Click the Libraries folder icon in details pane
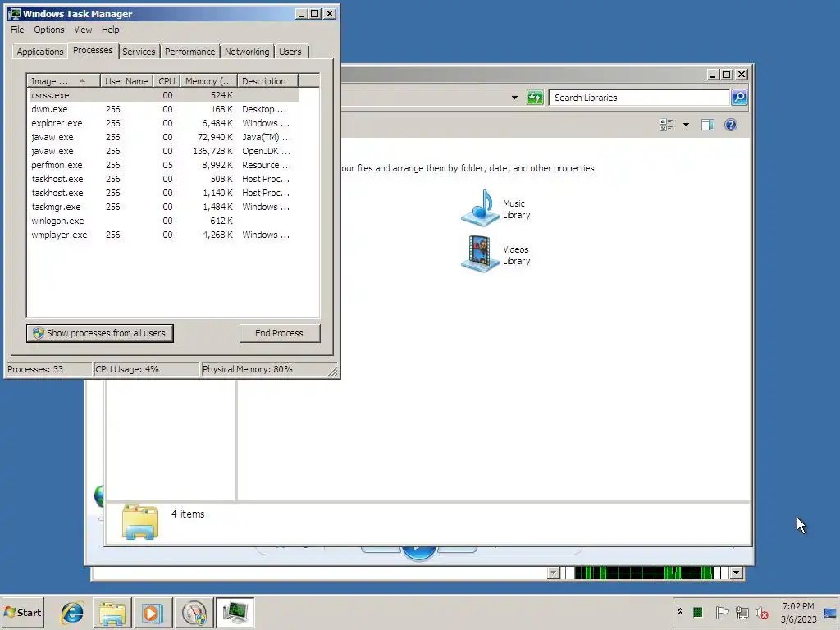The width and height of the screenshot is (840, 630). point(139,521)
